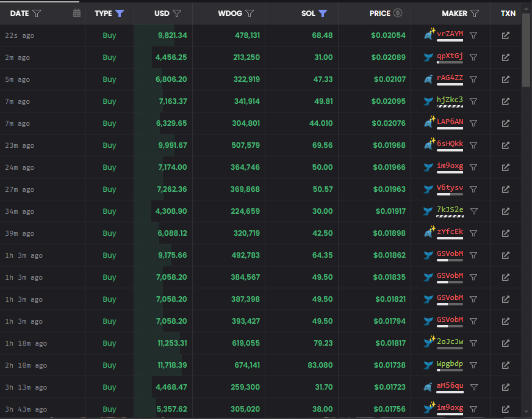Click the WDOG column header label
This screenshot has height=419, width=532.
[230, 13]
